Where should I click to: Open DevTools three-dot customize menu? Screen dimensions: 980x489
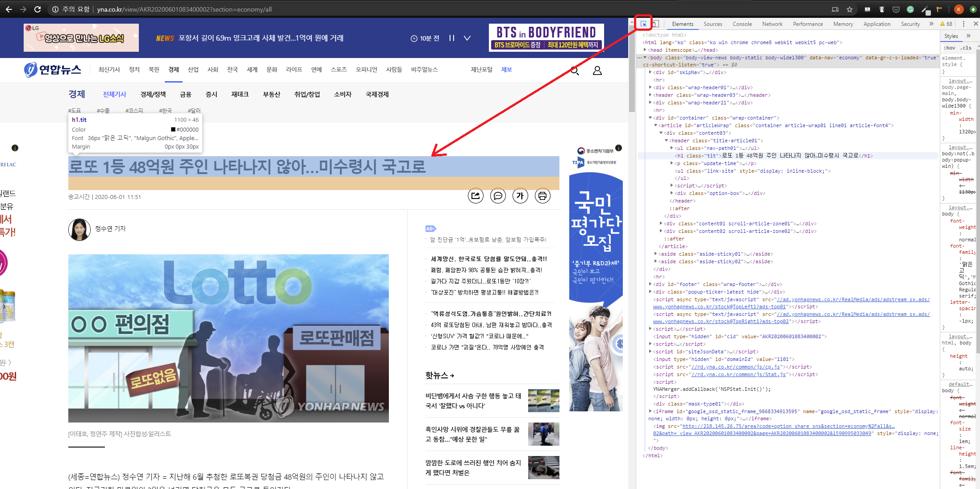click(963, 24)
